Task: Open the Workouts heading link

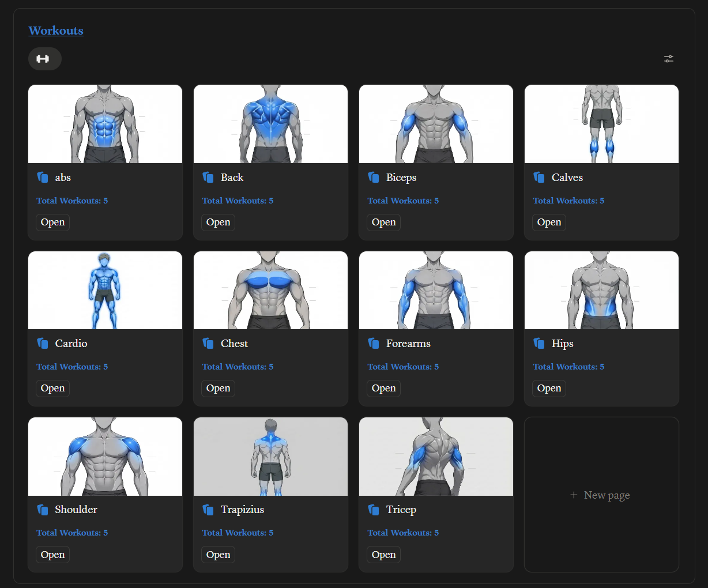Action: pyautogui.click(x=56, y=31)
